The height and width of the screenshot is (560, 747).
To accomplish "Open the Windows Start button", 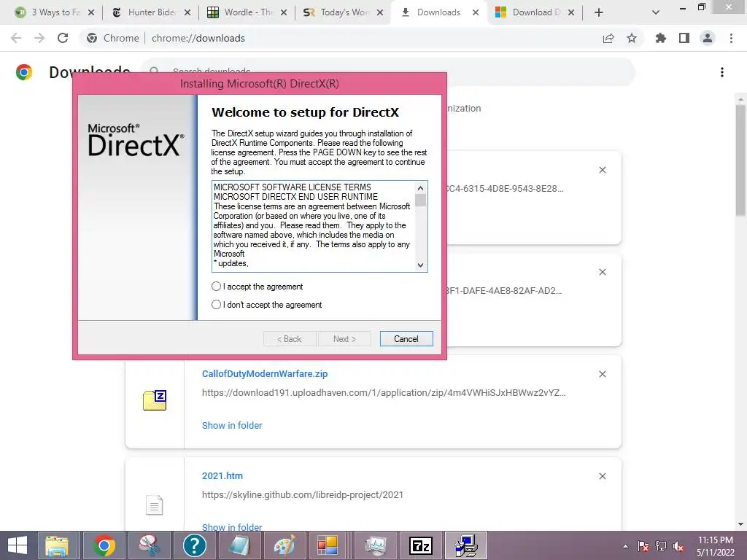I will [x=18, y=545].
